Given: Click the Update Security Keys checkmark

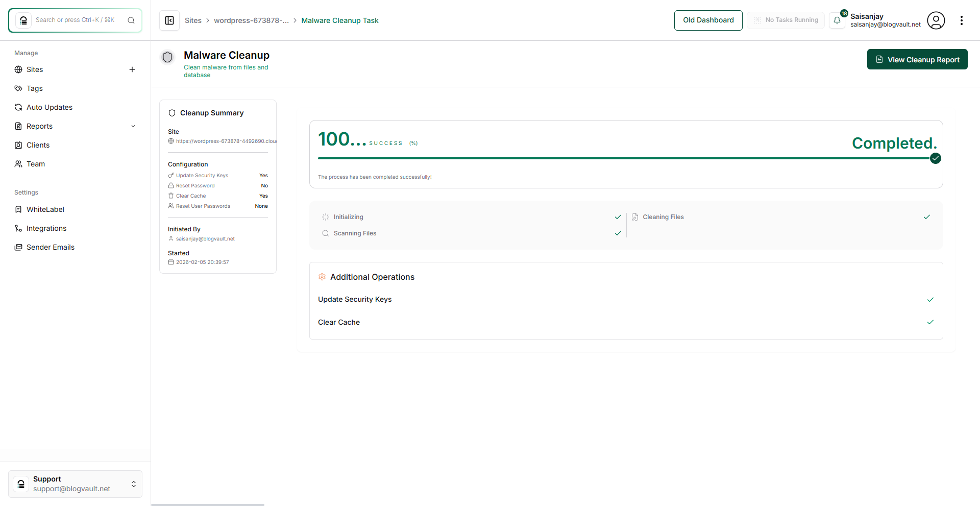Looking at the screenshot, I should pos(930,300).
